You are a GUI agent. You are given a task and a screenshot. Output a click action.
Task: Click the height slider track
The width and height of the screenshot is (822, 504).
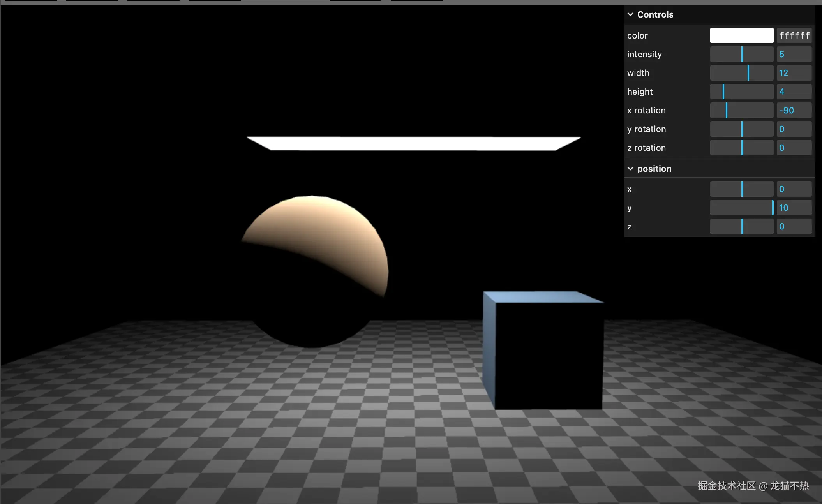[x=741, y=92]
